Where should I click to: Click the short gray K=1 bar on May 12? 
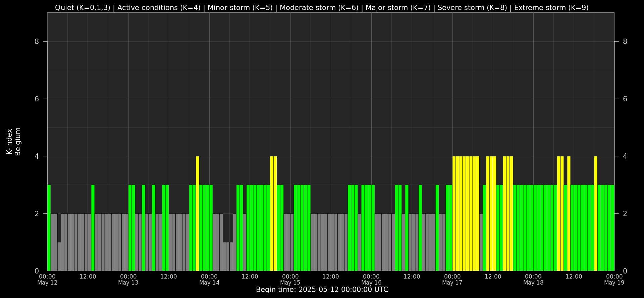(x=59, y=256)
